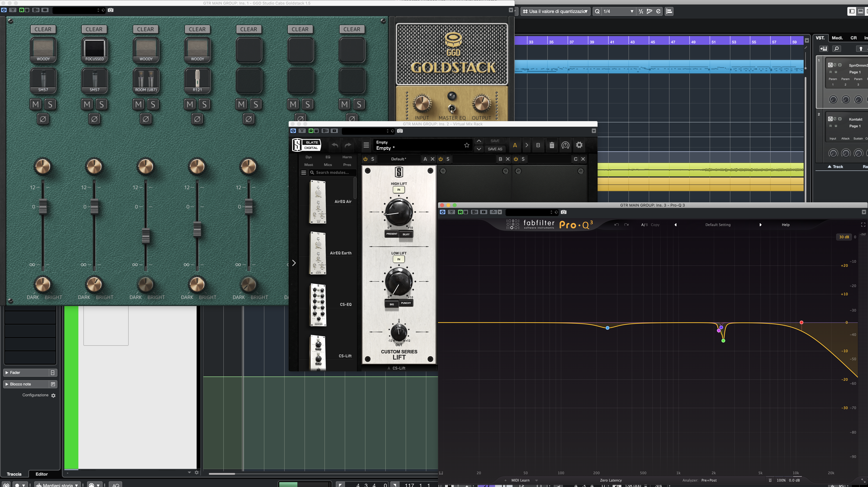Image resolution: width=868 pixels, height=487 pixels.
Task: Click the Slate Digital logo
Action: tap(306, 145)
